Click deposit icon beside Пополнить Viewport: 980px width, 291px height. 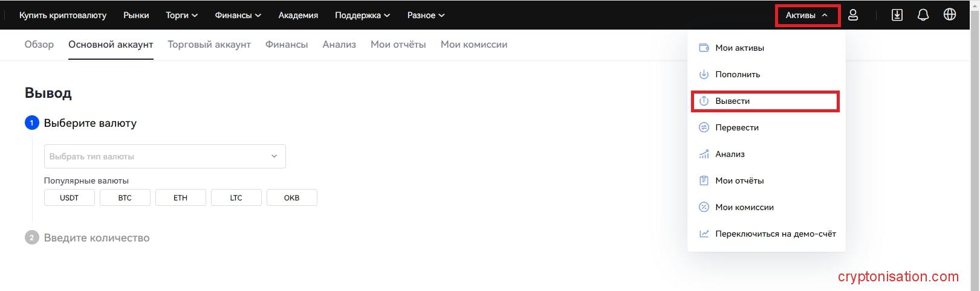click(x=704, y=74)
